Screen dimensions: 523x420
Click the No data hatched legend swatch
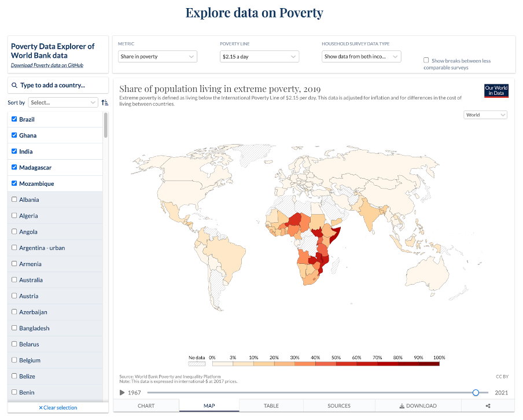(197, 364)
